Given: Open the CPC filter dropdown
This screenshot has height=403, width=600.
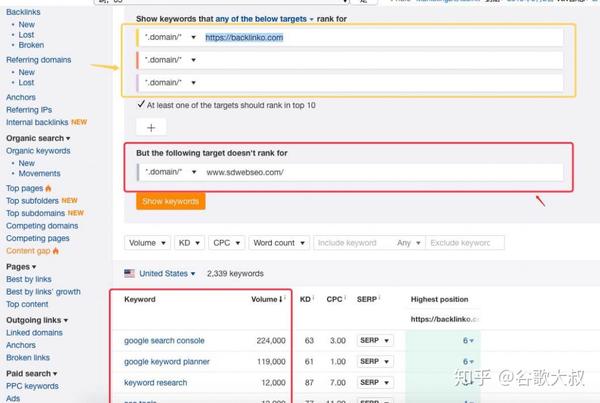Looking at the screenshot, I should (227, 243).
